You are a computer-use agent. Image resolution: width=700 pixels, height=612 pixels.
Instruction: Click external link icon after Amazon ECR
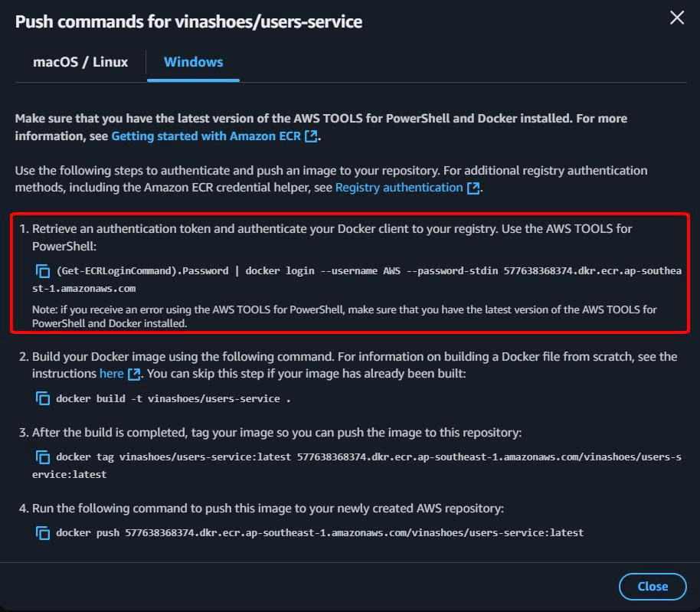[311, 136]
